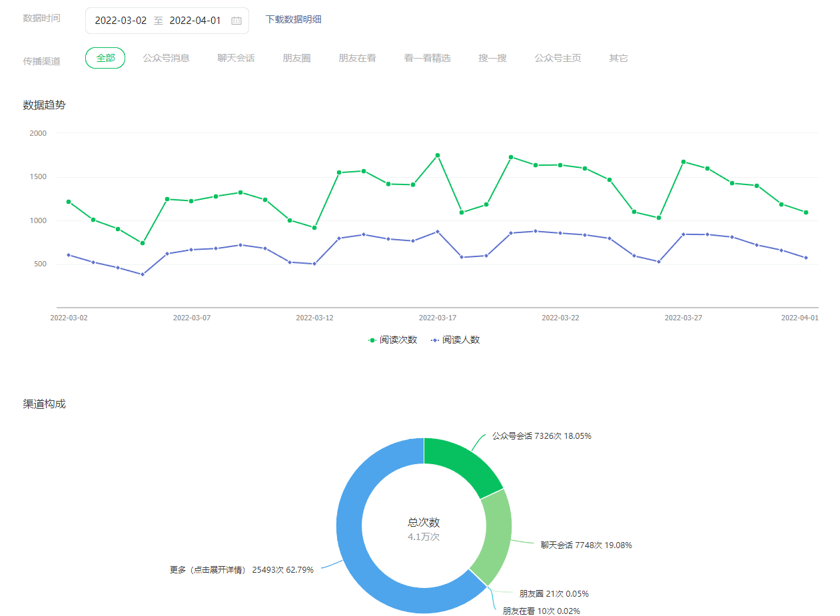Select 公众号主页 channel filter
The height and width of the screenshot is (616, 840).
(x=558, y=58)
